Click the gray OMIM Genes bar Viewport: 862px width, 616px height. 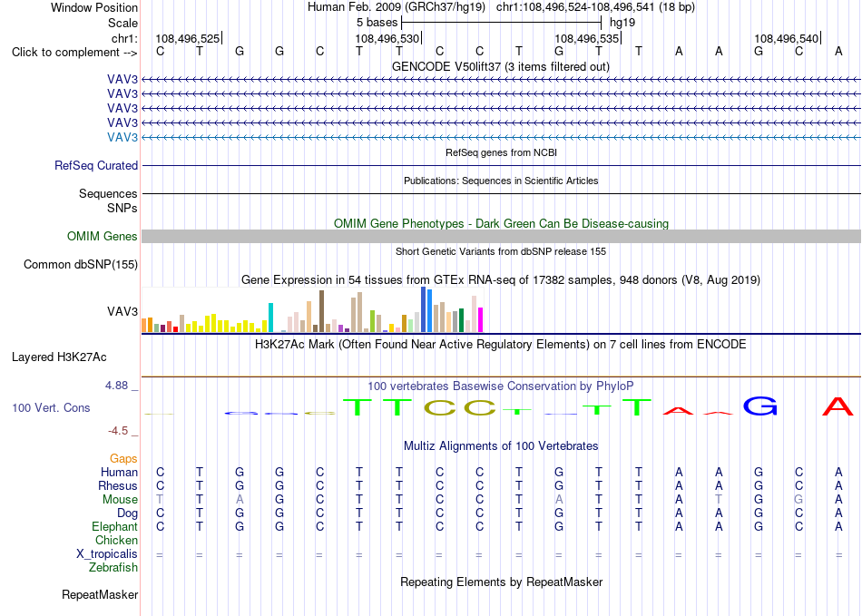(501, 236)
